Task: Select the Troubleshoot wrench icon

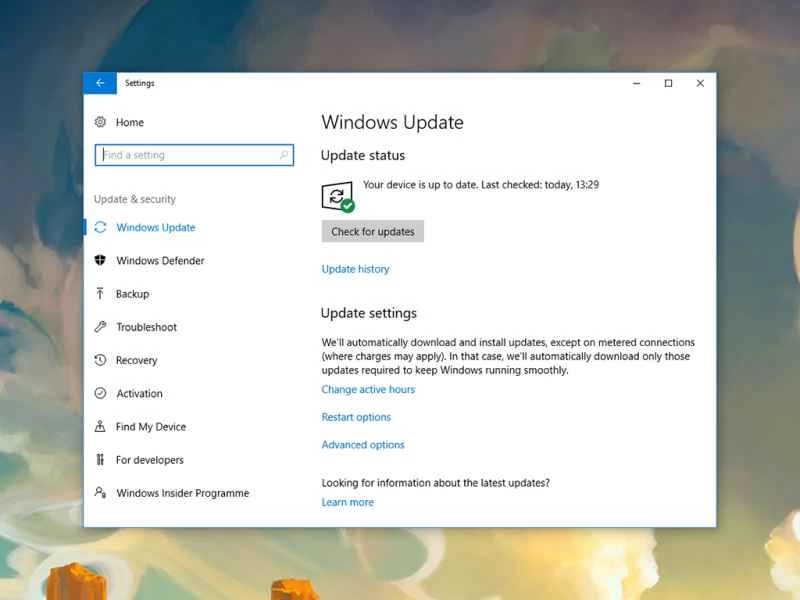Action: (x=100, y=327)
